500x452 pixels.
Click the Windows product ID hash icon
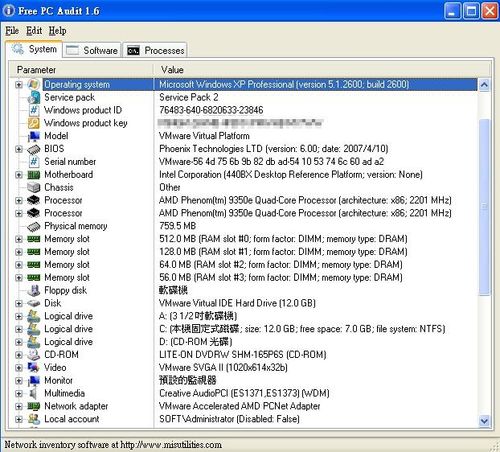[x=33, y=110]
